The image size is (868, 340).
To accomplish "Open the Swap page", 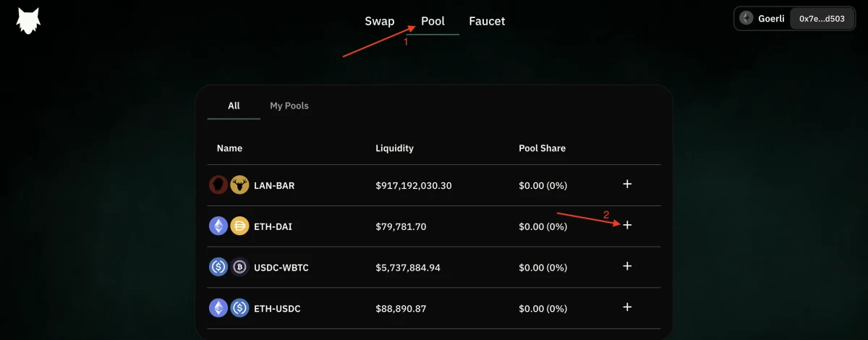I will pos(380,21).
